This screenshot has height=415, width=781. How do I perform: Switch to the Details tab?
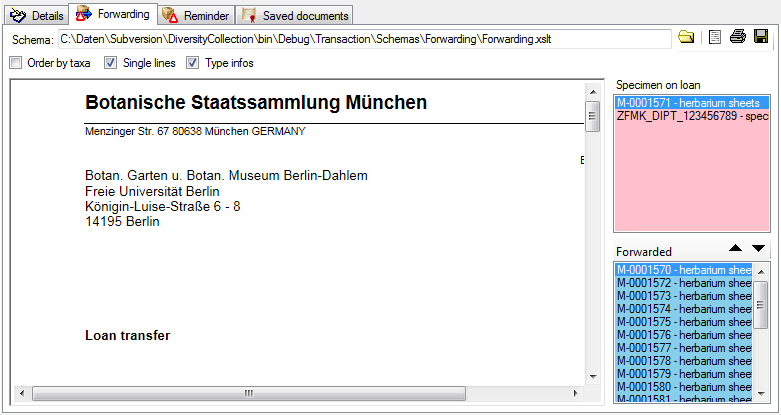[37, 15]
